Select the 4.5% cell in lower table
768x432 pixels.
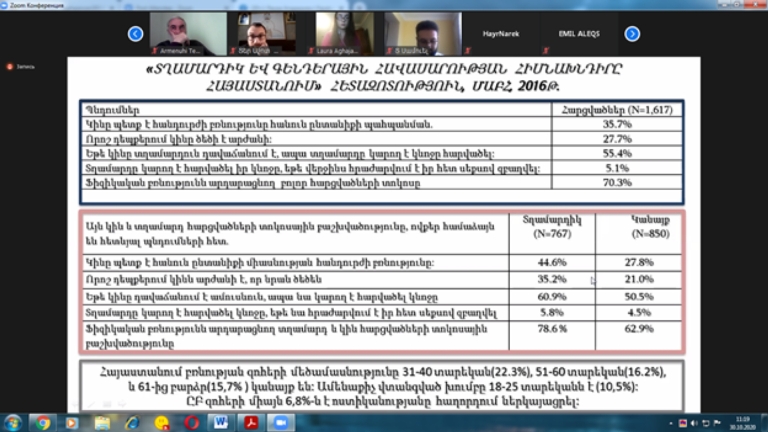point(639,312)
